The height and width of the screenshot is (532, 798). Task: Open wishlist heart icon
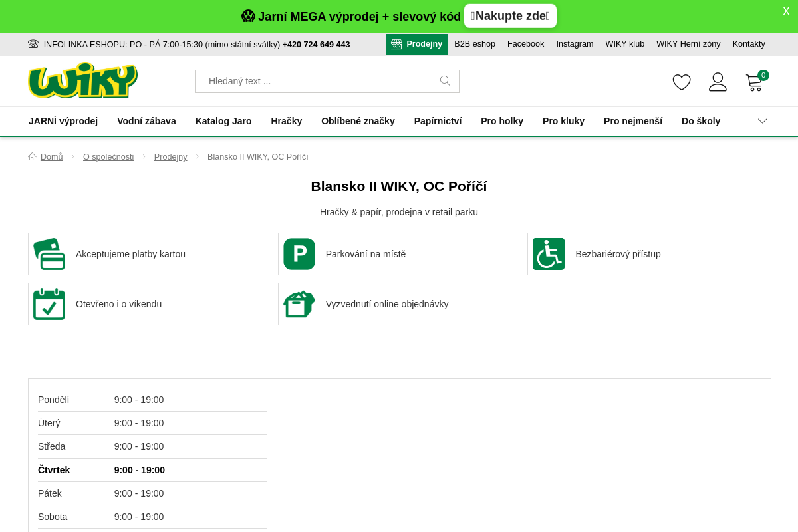pyautogui.click(x=682, y=82)
